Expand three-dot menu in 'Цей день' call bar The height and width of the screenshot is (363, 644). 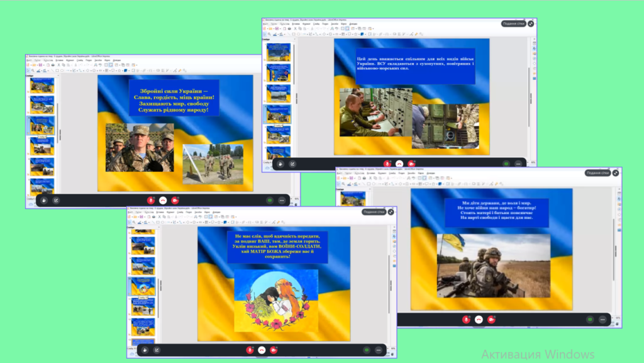[x=518, y=164]
